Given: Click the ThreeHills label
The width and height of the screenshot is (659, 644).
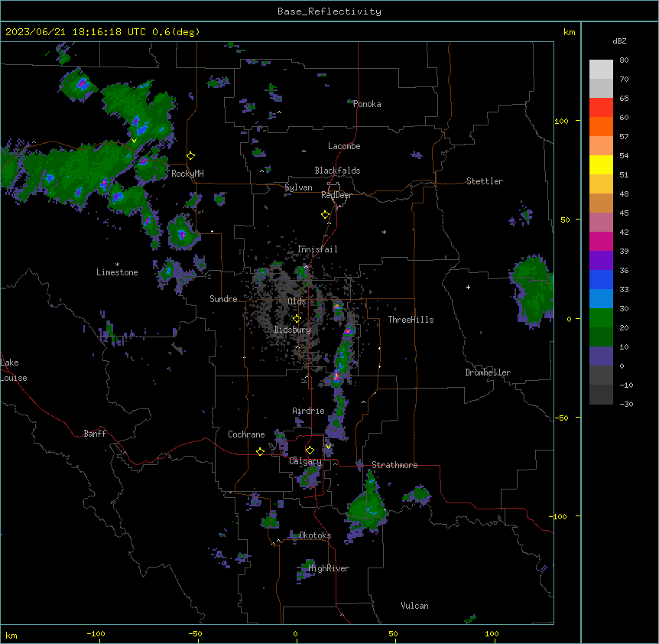Looking at the screenshot, I should (411, 320).
